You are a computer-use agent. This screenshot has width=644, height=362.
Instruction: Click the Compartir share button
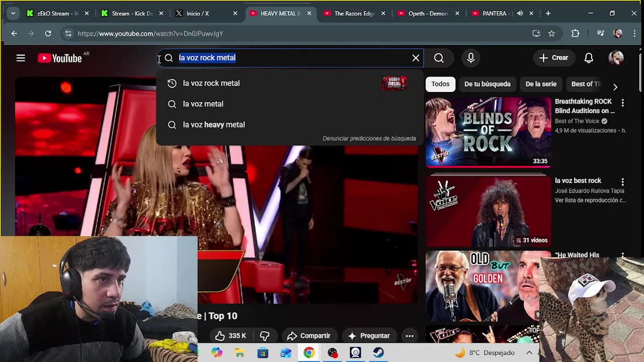309,336
